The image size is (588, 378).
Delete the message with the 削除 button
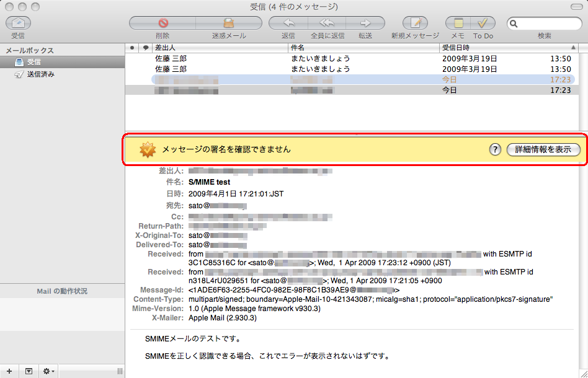pyautogui.click(x=163, y=23)
